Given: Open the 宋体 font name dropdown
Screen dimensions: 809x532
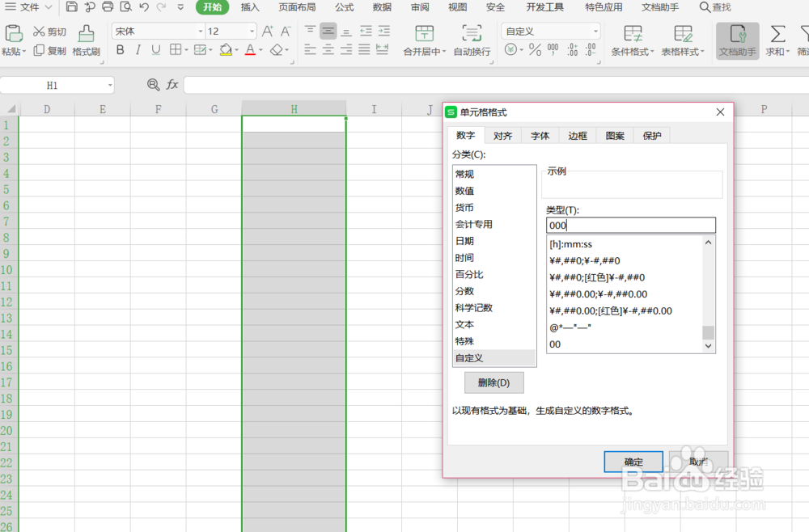Looking at the screenshot, I should (x=198, y=31).
